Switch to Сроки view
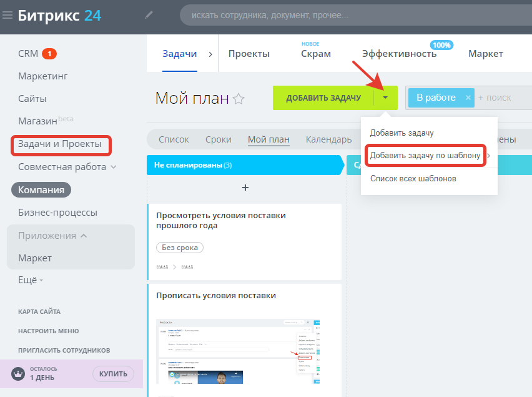This screenshot has width=532, height=397. [218, 139]
